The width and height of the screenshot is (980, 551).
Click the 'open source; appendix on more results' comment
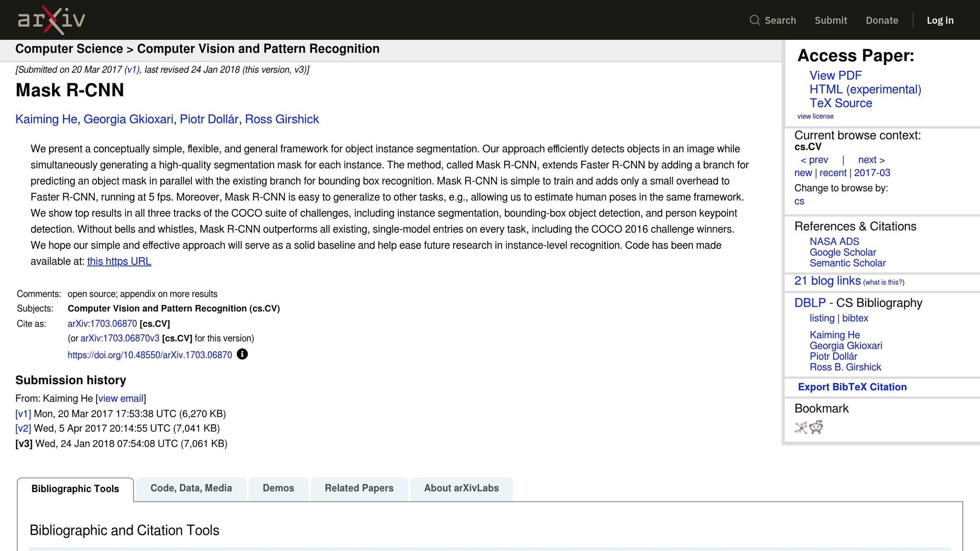tap(143, 294)
